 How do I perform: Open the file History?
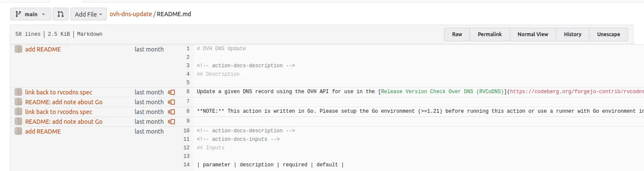coord(572,34)
